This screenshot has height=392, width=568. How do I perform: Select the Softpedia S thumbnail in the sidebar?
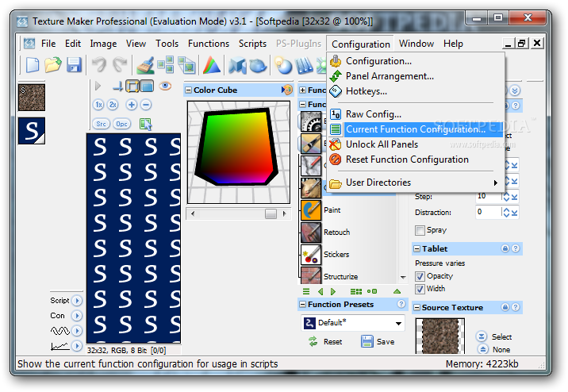32,131
